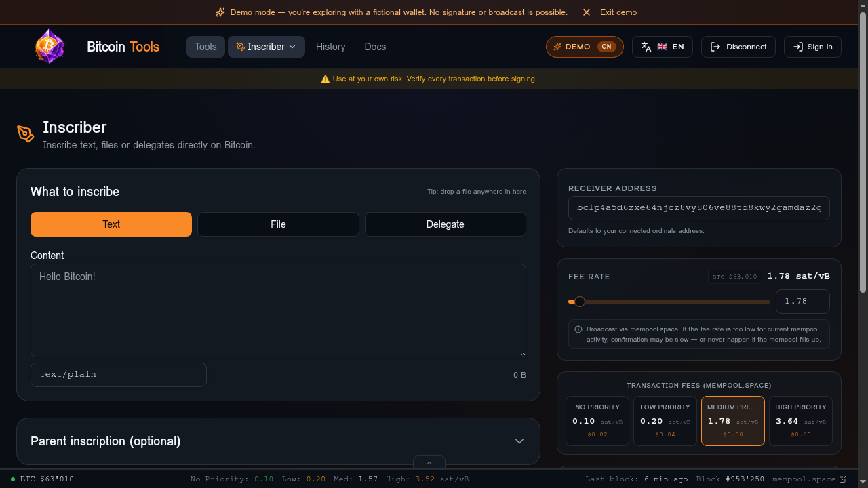
Task: Click the receiver address input field
Action: tap(699, 208)
